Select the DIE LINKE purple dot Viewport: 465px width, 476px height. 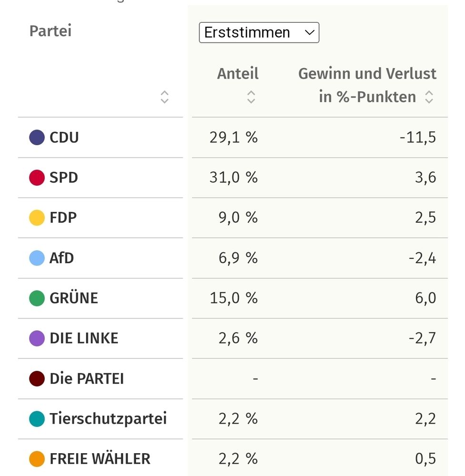(36, 338)
